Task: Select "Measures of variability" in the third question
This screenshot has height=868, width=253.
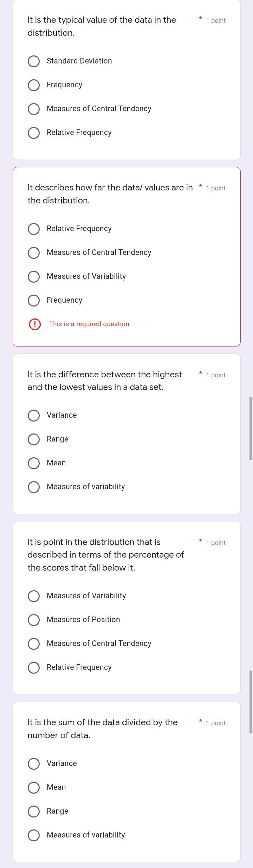Action: pos(34,487)
